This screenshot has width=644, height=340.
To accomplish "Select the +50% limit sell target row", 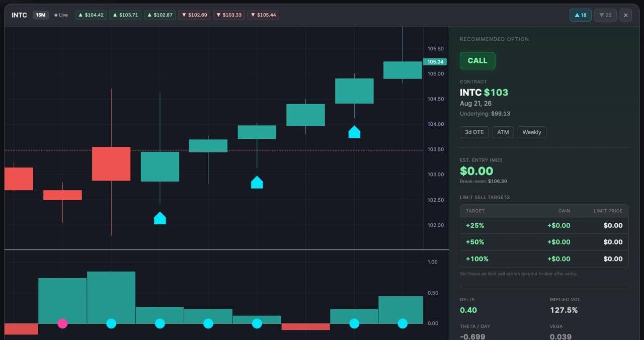I will pyautogui.click(x=544, y=242).
